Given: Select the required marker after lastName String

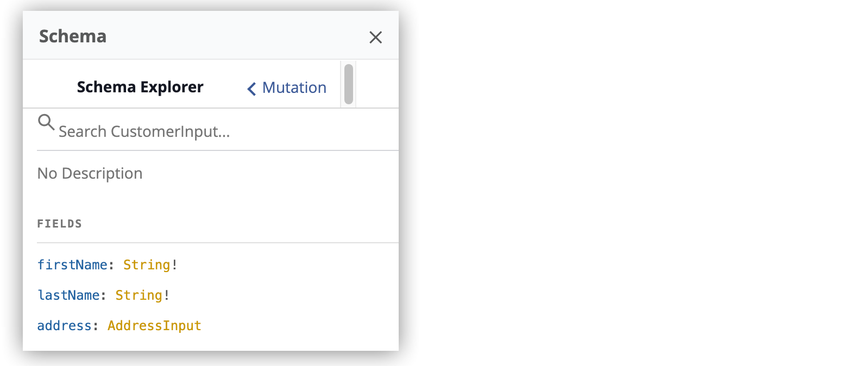Looking at the screenshot, I should pos(167,295).
